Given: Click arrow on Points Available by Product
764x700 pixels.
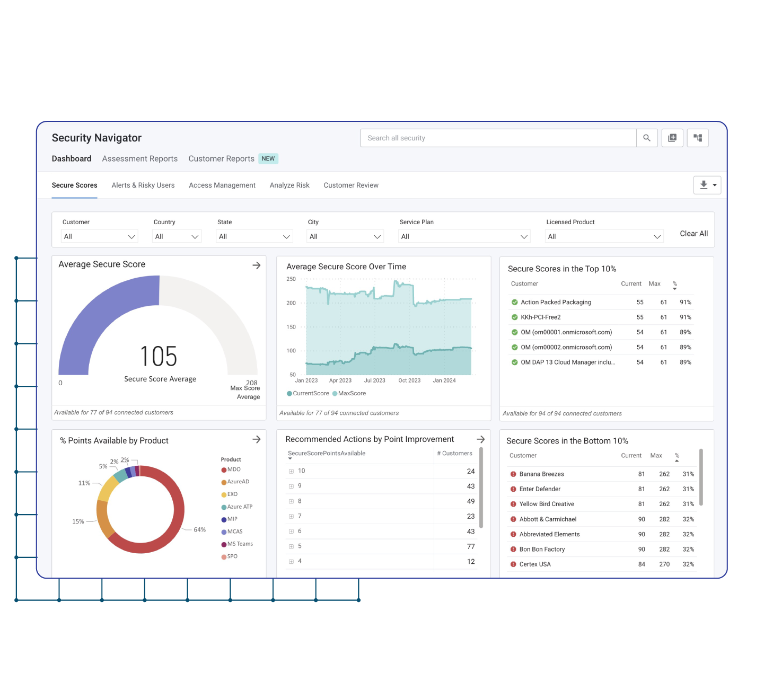Looking at the screenshot, I should 257,439.
